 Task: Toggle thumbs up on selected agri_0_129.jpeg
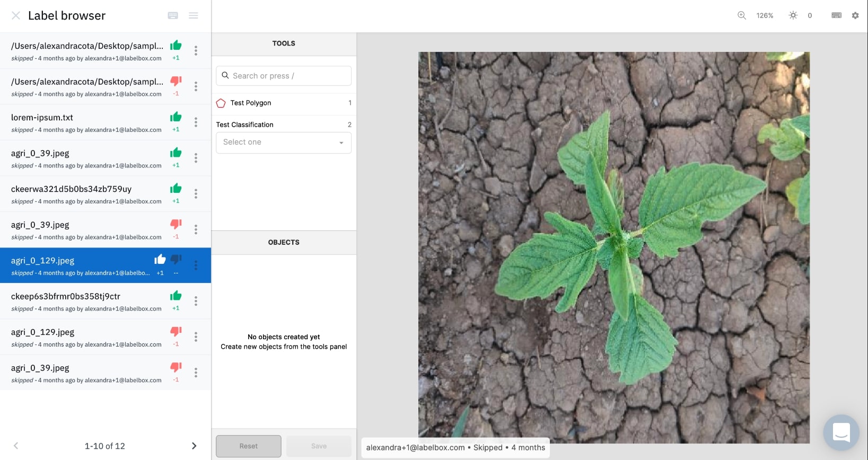160,259
